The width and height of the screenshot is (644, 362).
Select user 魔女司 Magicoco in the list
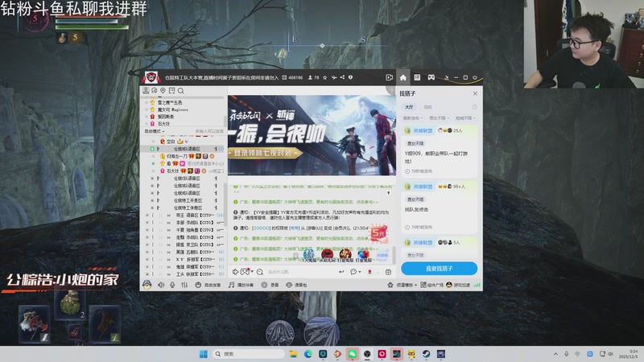(172, 109)
